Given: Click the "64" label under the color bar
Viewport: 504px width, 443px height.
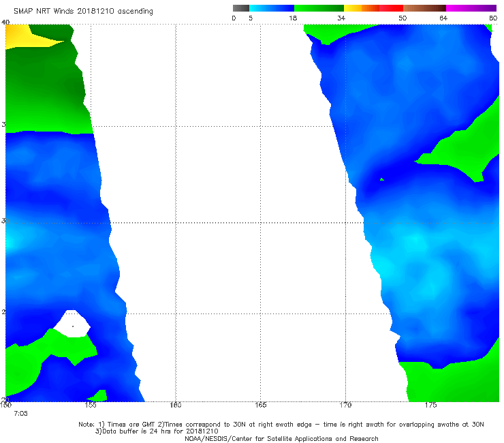Looking at the screenshot, I should pyautogui.click(x=443, y=18).
